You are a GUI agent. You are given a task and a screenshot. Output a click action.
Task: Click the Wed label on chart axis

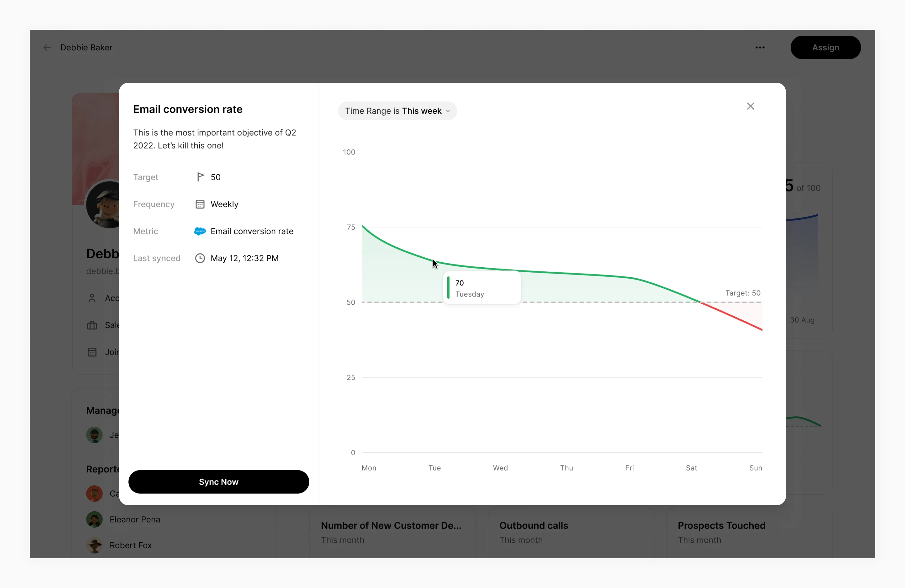[500, 468]
